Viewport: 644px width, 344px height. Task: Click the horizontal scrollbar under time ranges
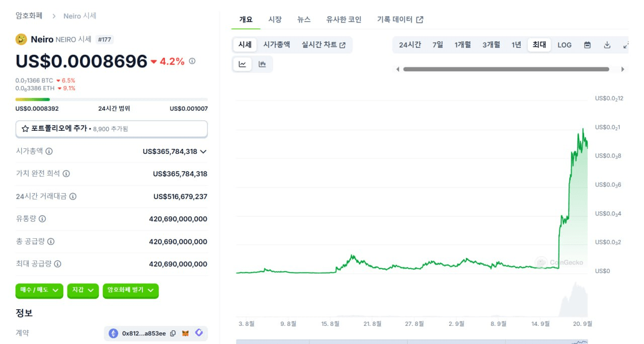coord(506,69)
